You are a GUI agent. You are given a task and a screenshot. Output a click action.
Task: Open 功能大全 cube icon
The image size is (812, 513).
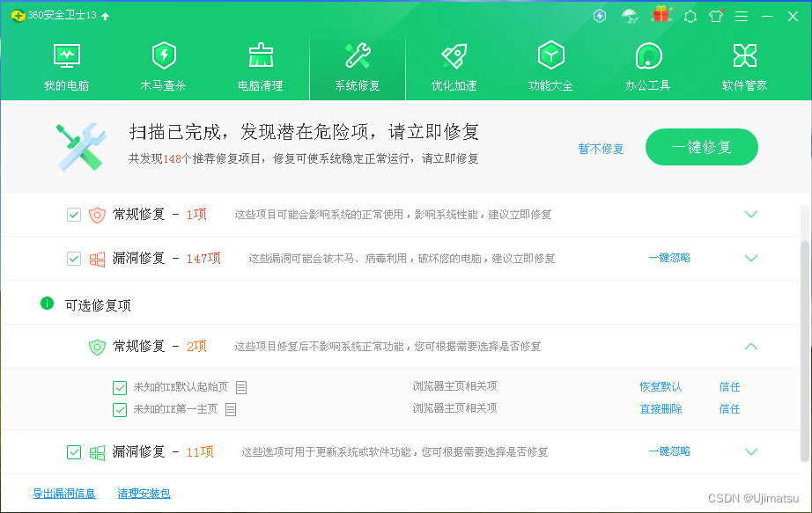tap(551, 55)
